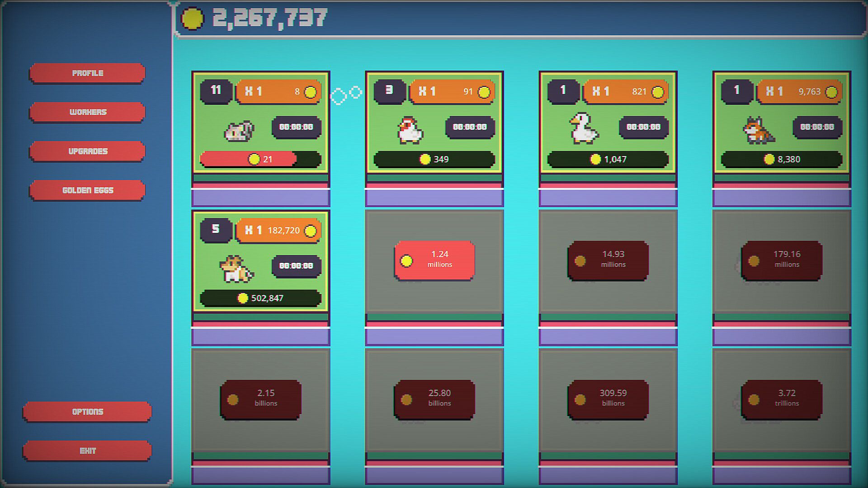Click duck collect bar showing 1,047
Image resolution: width=868 pixels, height=488 pixels.
[x=608, y=159]
